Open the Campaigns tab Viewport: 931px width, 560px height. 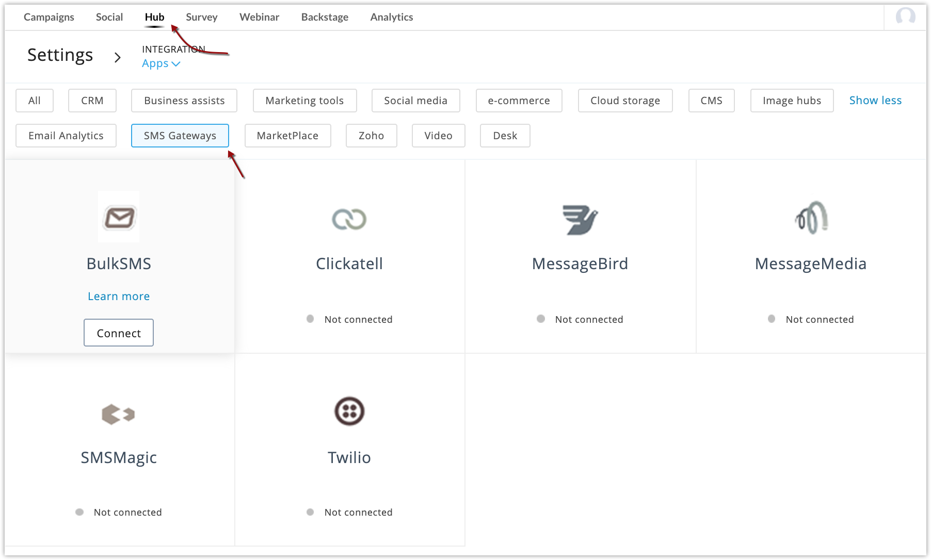coord(49,17)
